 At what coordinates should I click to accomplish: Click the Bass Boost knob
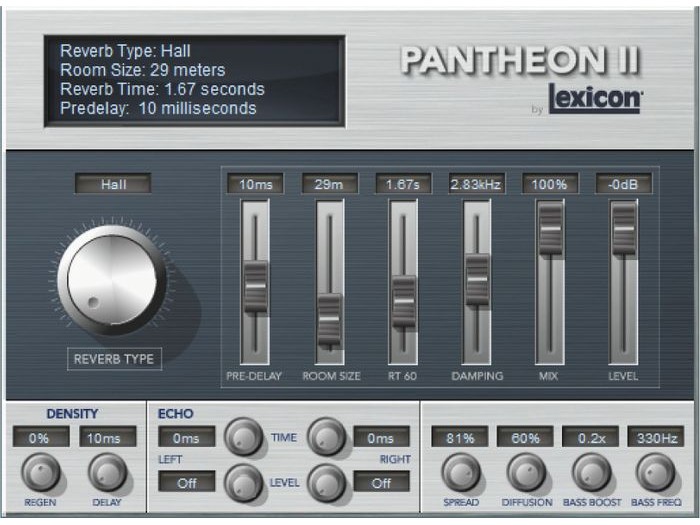pos(591,472)
